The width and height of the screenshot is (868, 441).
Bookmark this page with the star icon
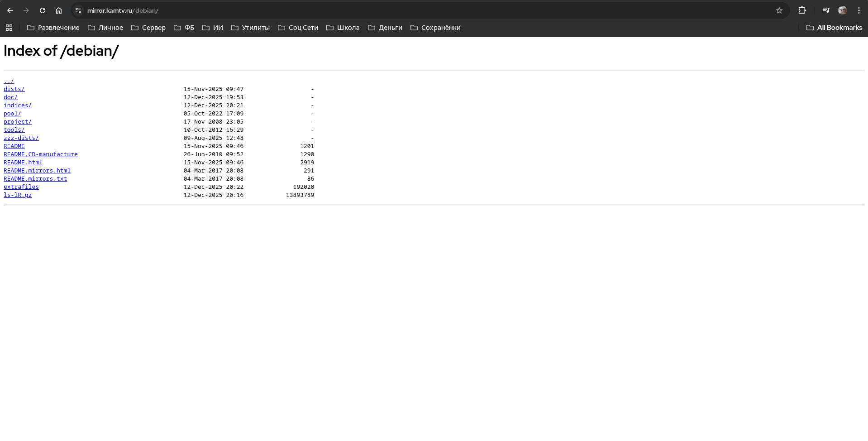pyautogui.click(x=779, y=10)
